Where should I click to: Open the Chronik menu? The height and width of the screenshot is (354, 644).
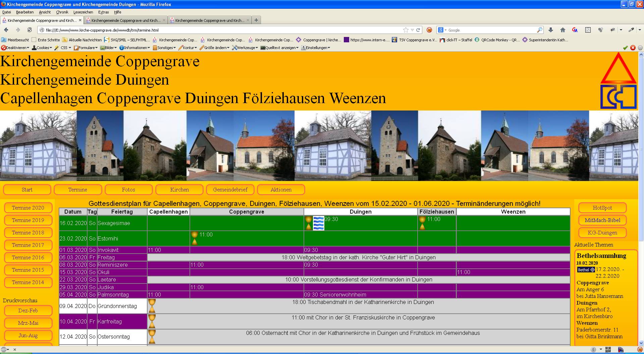point(62,12)
